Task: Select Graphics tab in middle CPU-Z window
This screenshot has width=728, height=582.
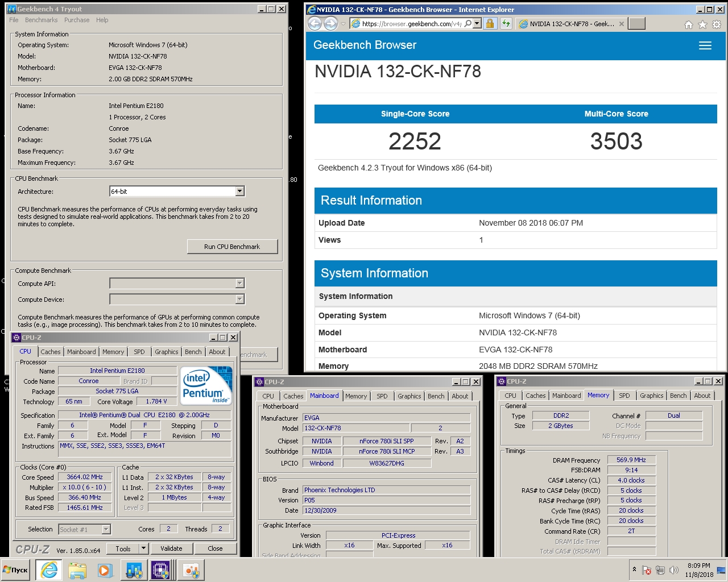Action: pos(409,396)
